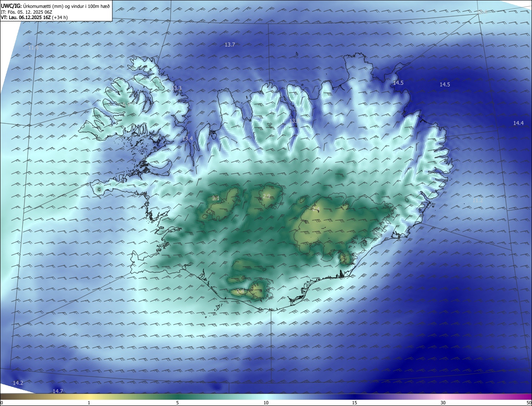532x406 pixels.
Task: Click the 0 tick on the colorbar
Action: [2, 403]
